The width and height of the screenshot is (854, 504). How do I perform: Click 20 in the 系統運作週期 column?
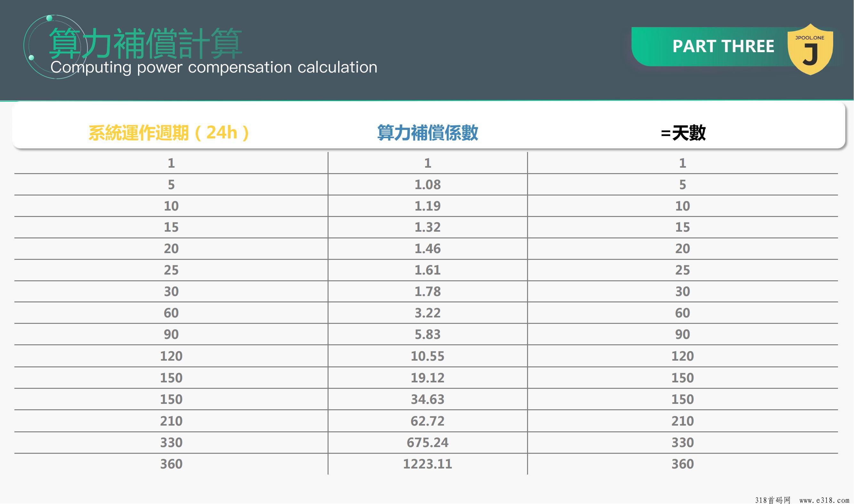tap(171, 249)
